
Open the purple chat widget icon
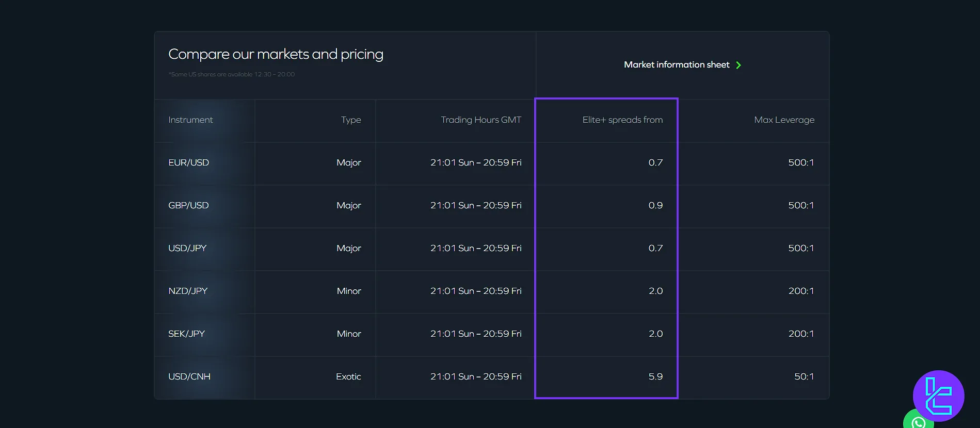(938, 395)
